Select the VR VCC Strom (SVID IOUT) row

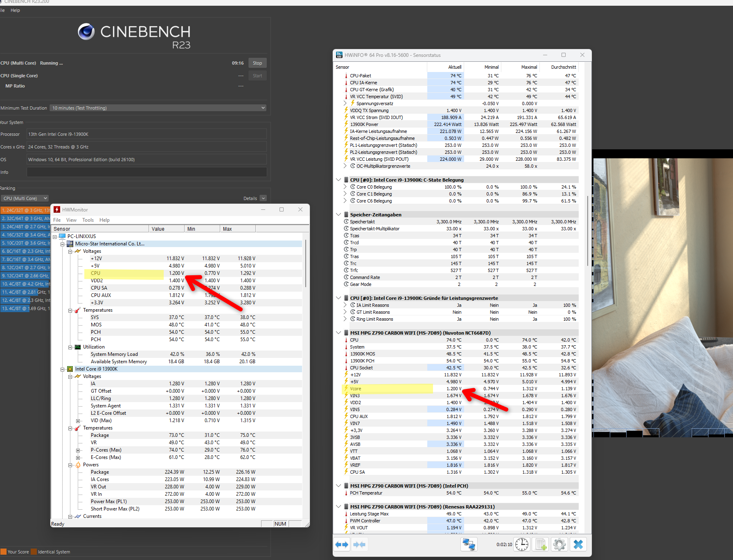click(460, 117)
